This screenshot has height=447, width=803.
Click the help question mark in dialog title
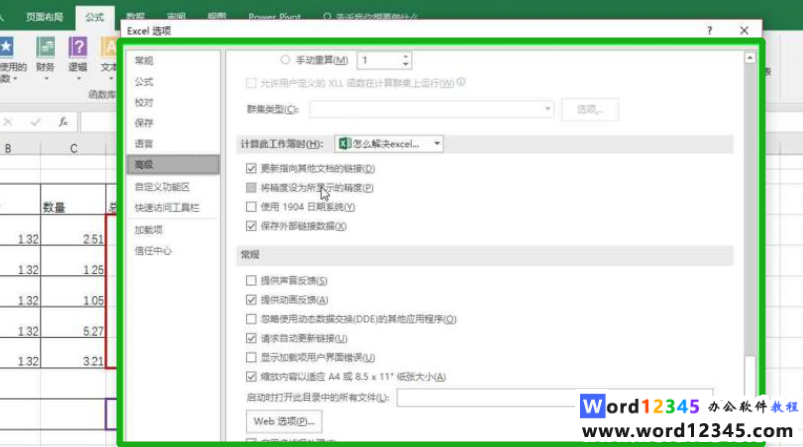pyautogui.click(x=709, y=31)
